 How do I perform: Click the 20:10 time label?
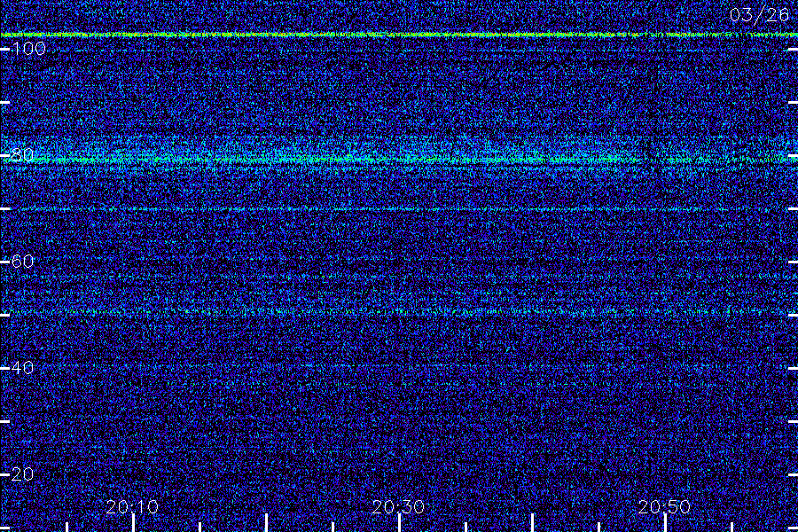[x=132, y=506]
